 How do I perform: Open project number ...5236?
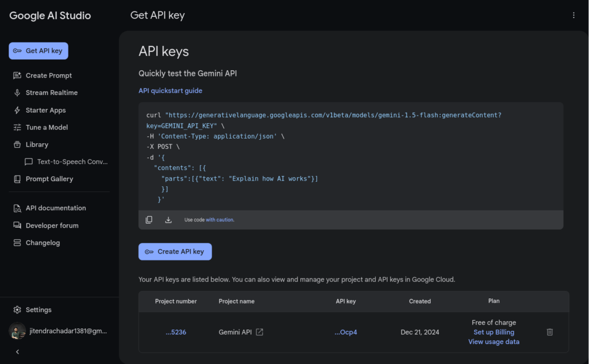point(176,332)
